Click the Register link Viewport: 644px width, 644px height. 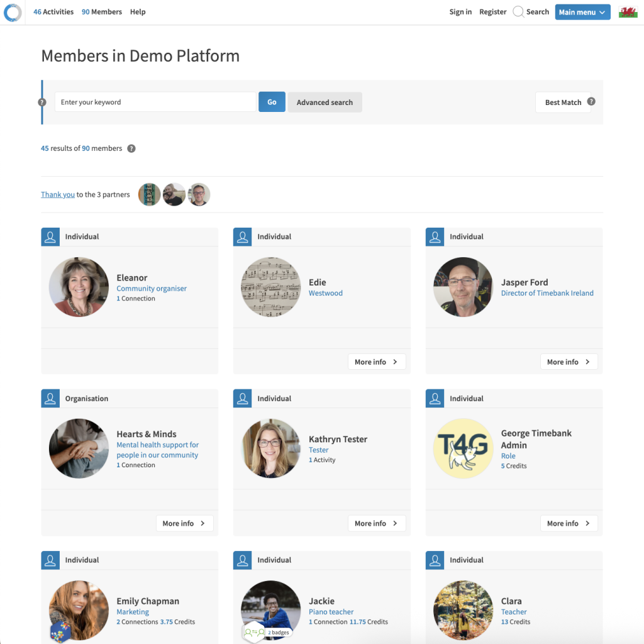pos(492,12)
